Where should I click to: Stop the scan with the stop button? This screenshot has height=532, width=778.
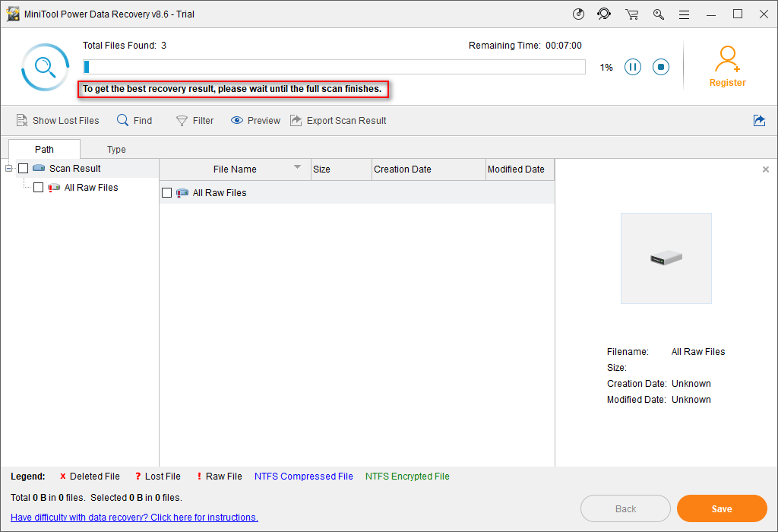coord(661,67)
